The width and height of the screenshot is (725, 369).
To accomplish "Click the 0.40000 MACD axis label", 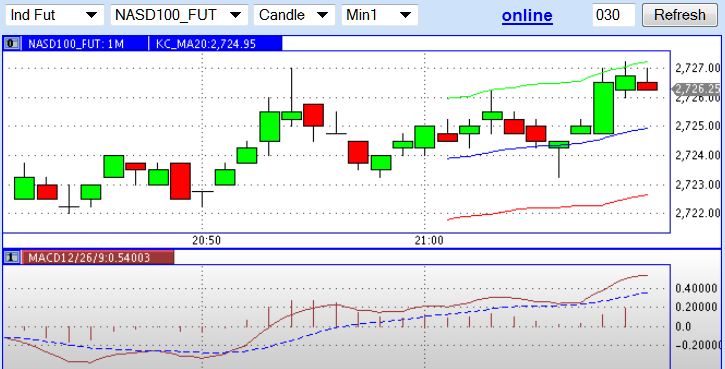I will point(697,289).
